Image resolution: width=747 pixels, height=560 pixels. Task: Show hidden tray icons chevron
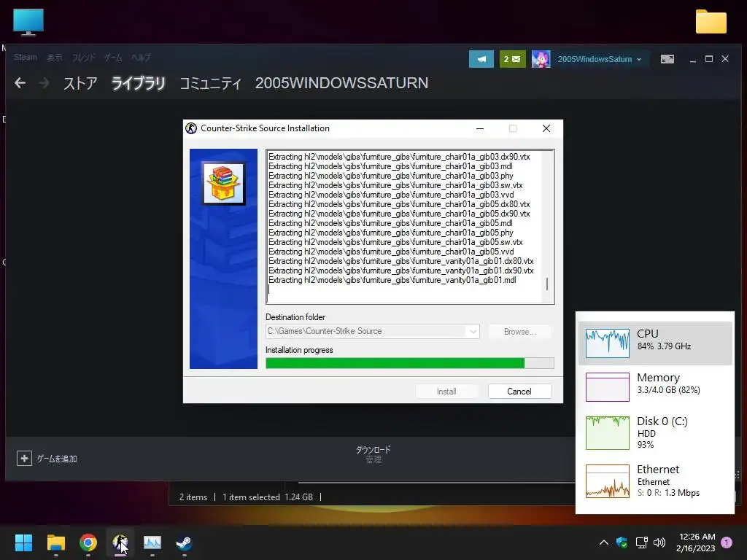pyautogui.click(x=603, y=542)
